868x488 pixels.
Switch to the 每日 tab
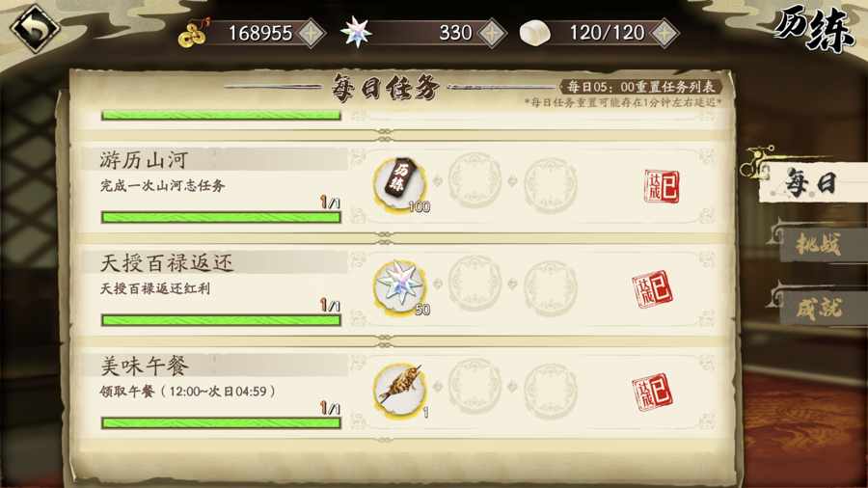click(x=810, y=183)
